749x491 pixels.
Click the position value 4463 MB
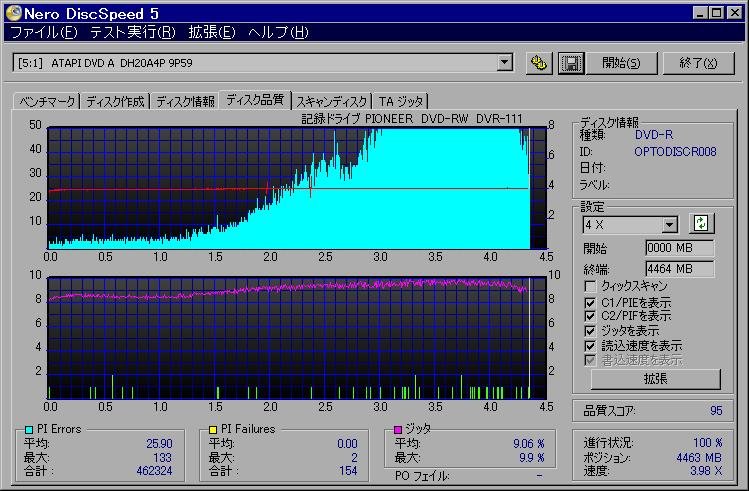point(699,458)
